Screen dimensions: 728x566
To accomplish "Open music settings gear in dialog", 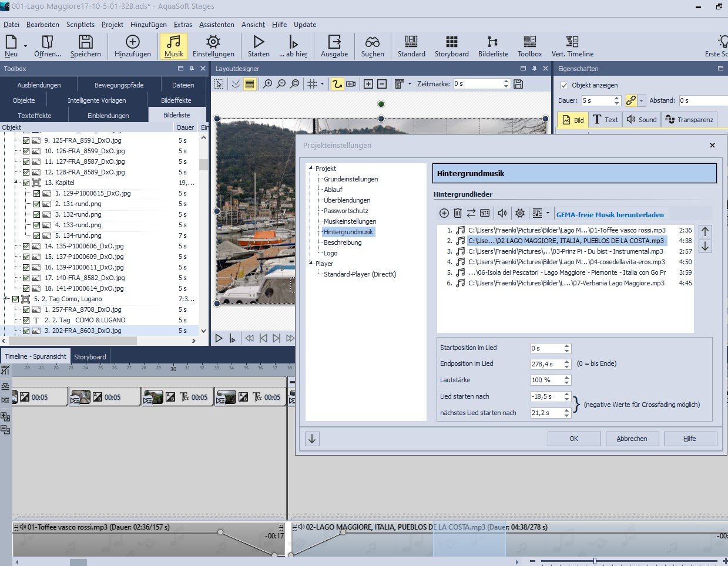I will [519, 213].
